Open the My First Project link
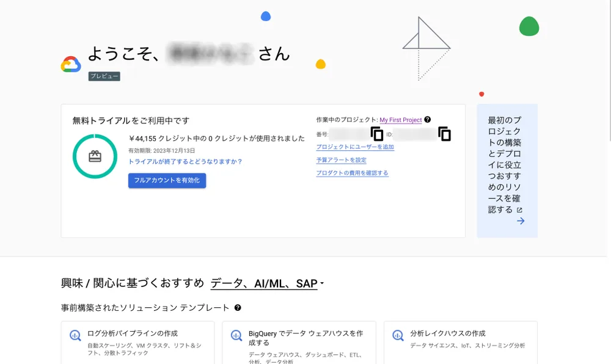 [x=401, y=120]
